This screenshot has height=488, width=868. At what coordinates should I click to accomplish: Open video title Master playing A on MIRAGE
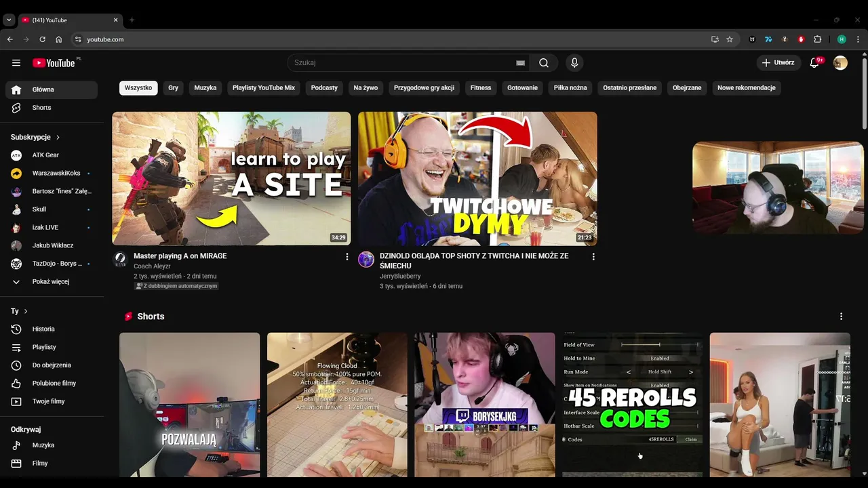point(180,256)
